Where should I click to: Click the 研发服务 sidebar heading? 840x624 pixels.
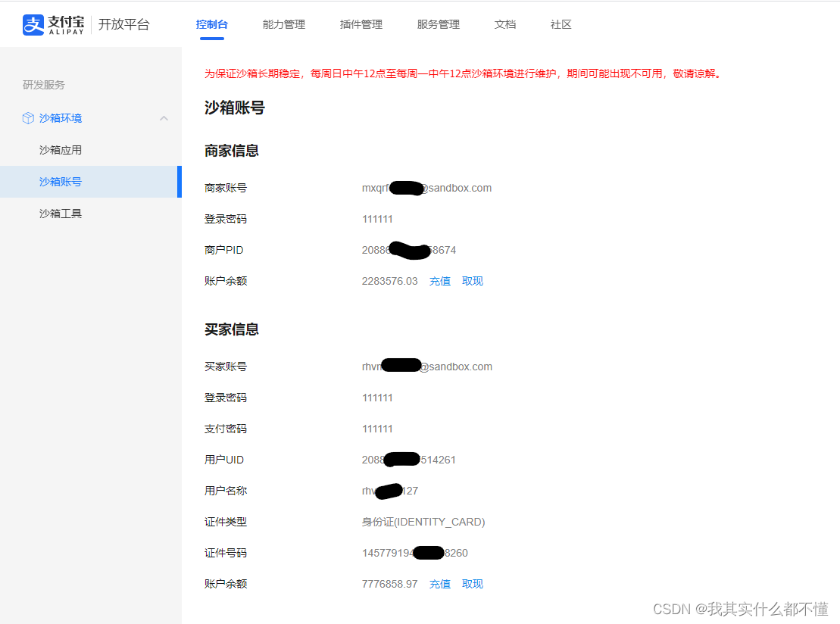click(x=44, y=85)
